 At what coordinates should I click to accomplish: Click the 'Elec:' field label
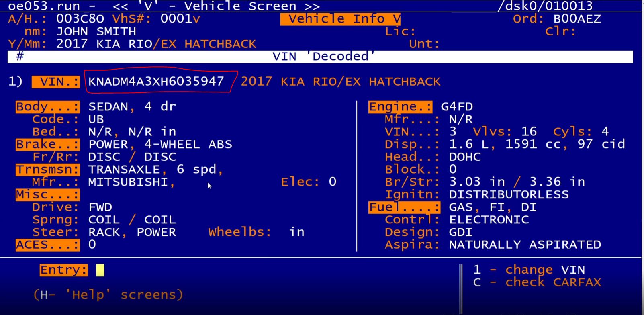(x=300, y=182)
